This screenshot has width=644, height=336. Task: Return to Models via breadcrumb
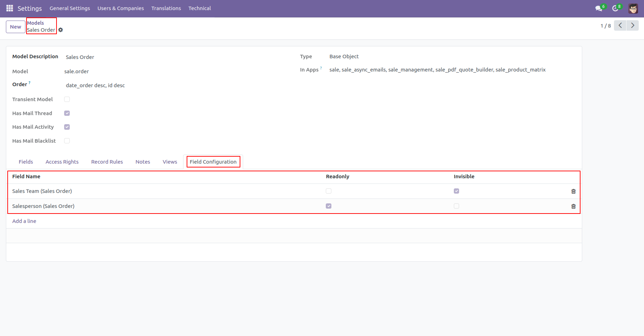coord(35,22)
